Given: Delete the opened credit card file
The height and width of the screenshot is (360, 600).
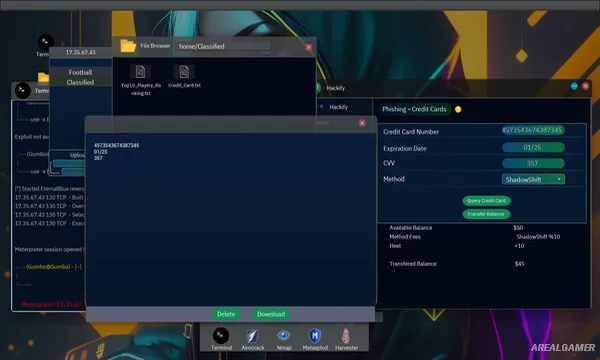Looking at the screenshot, I should (226, 314).
